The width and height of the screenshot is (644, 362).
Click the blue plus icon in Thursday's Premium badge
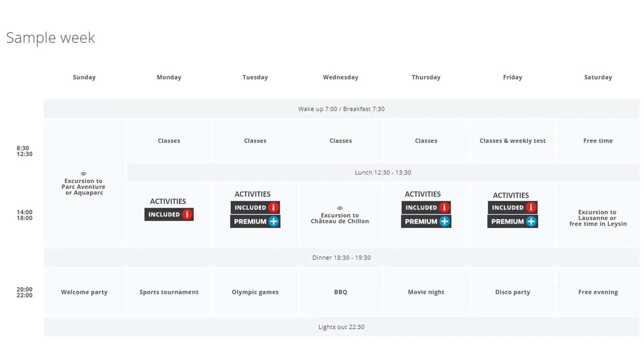point(444,221)
